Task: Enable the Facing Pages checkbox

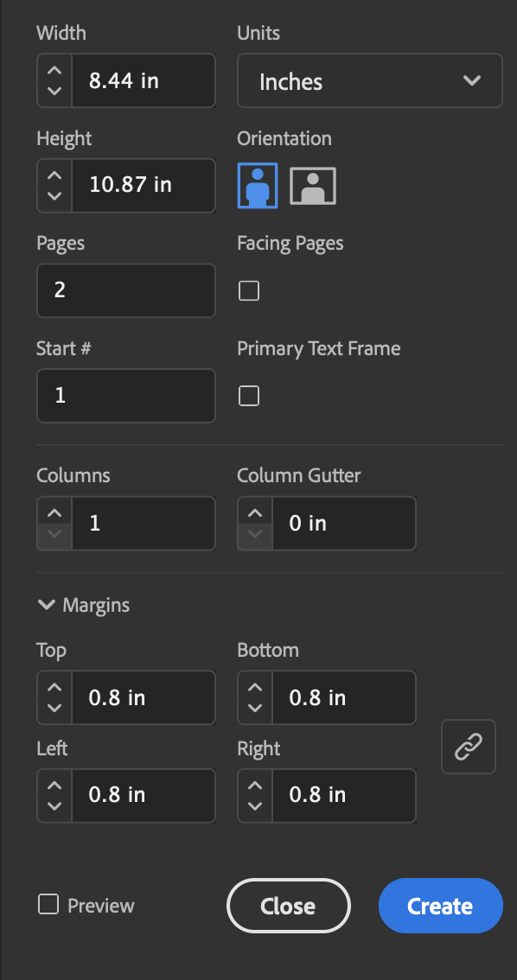Action: click(249, 290)
